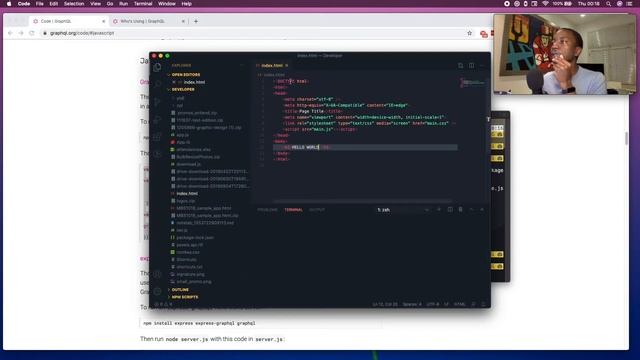Click Spaces: 4 indentation in status bar
The height and width of the screenshot is (360, 640).
412,304
